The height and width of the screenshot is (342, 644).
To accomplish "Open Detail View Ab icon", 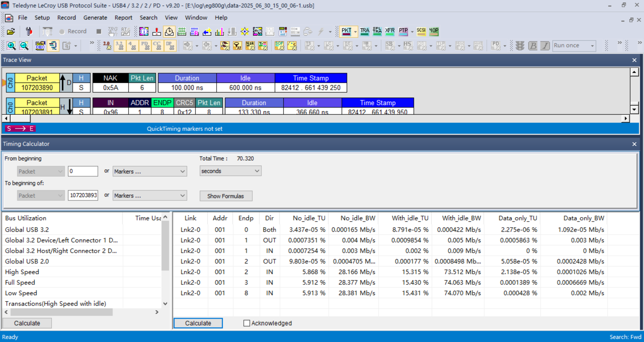I will [258, 32].
